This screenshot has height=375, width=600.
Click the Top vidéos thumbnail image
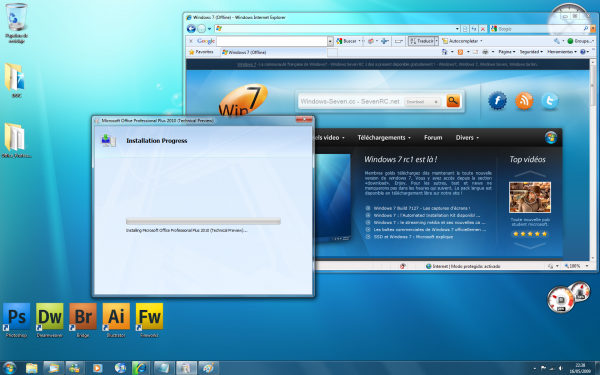pyautogui.click(x=530, y=197)
